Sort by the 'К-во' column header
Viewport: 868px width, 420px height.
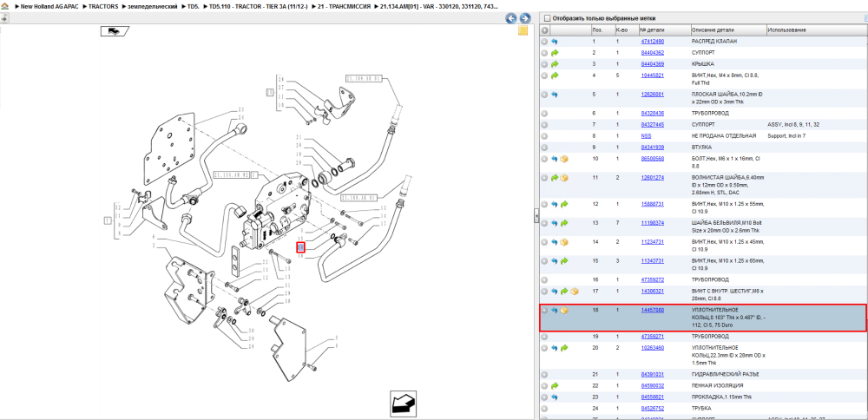click(626, 30)
